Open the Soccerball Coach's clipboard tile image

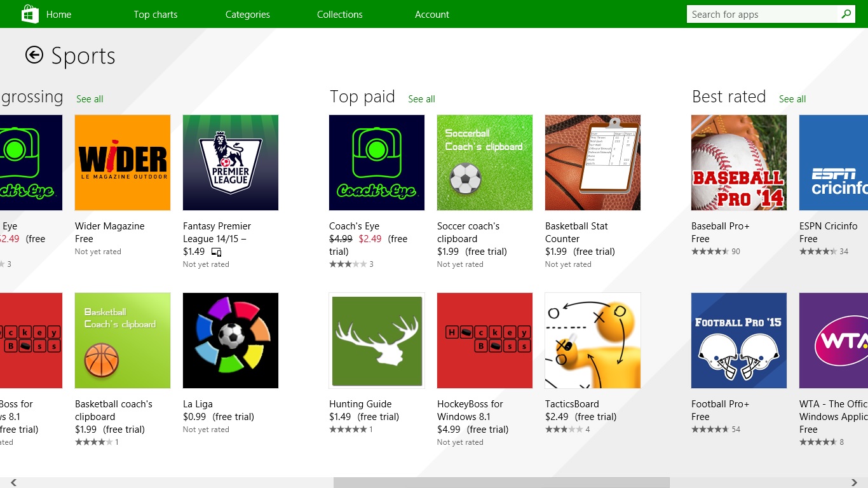click(485, 163)
